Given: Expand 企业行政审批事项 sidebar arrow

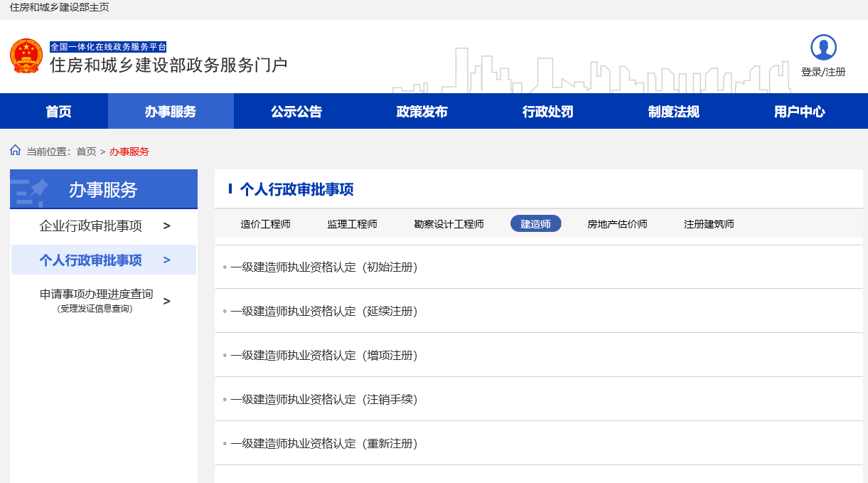Looking at the screenshot, I should coord(167,226).
